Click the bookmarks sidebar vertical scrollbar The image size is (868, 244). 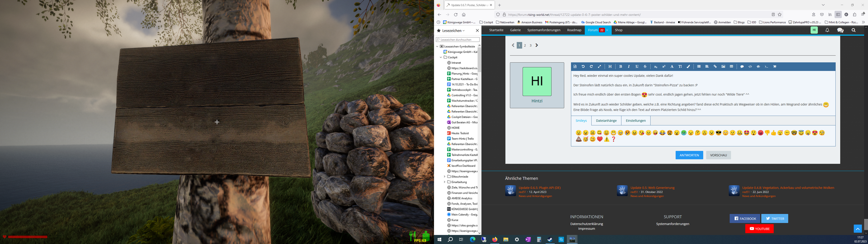479,136
